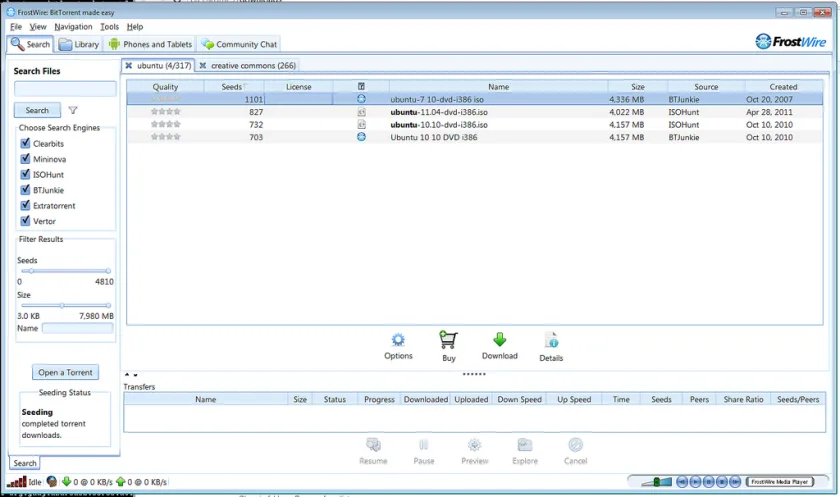Uncheck the Mininova search engine
This screenshot has height=497, width=840.
25,159
